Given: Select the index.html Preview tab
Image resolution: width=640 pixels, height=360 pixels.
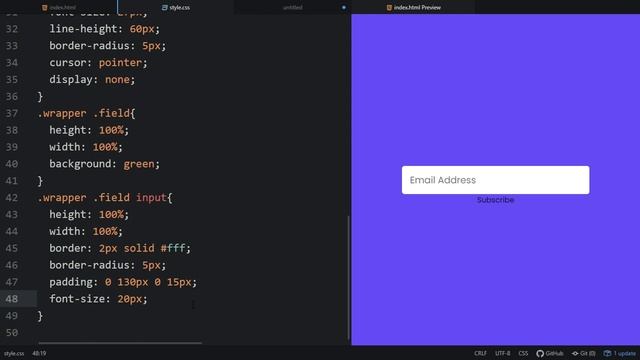Looking at the screenshot, I should click(x=413, y=7).
